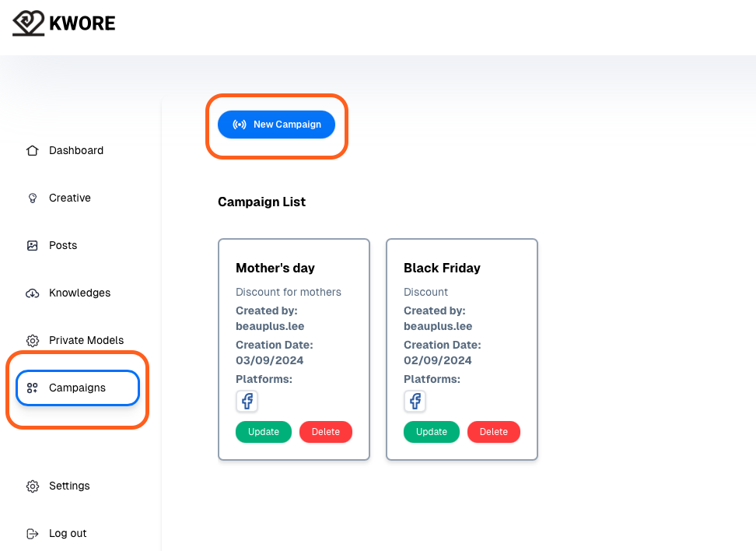Click the Settings gear icon
The image size is (756, 551).
click(x=33, y=486)
